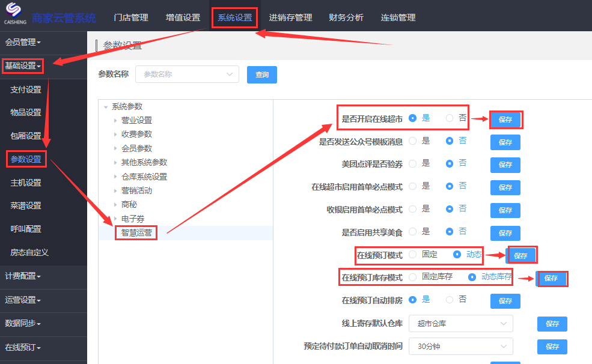This screenshot has height=364, width=592.
Task: Open 预定待付款订单自动取消时间 dropdown
Action: click(x=460, y=346)
